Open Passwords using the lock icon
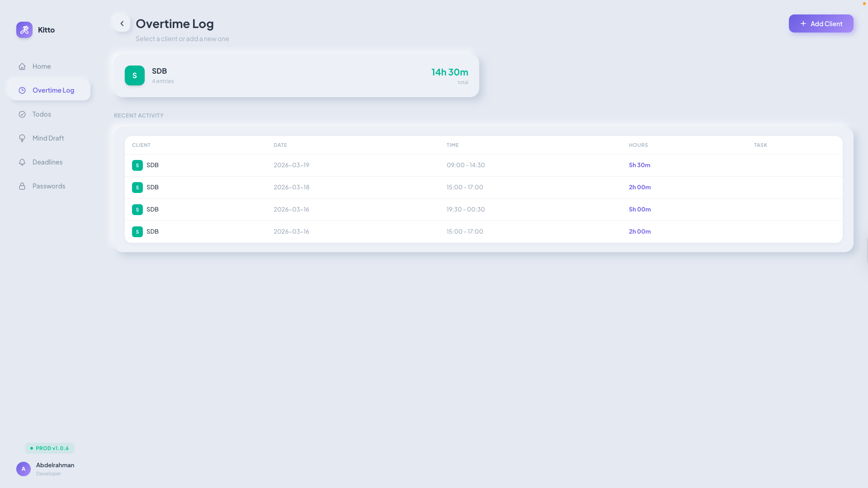The image size is (868, 488). [x=22, y=186]
